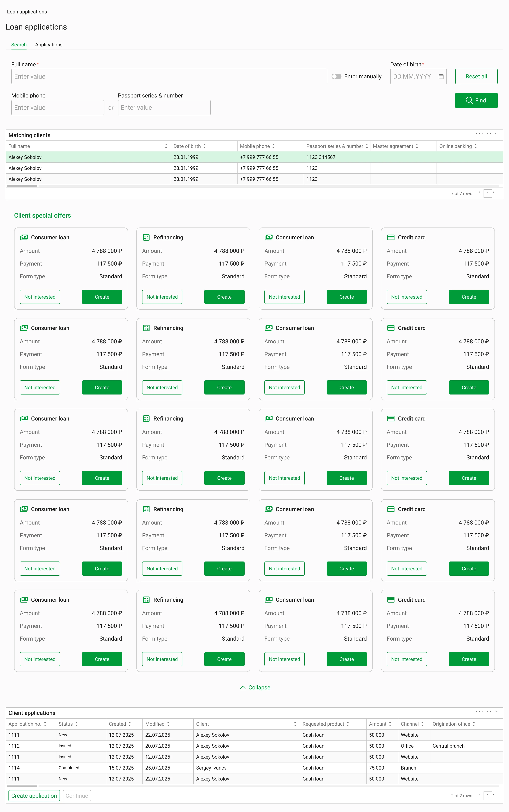Click the Branch channel cell
509x812 pixels.
coord(414,768)
